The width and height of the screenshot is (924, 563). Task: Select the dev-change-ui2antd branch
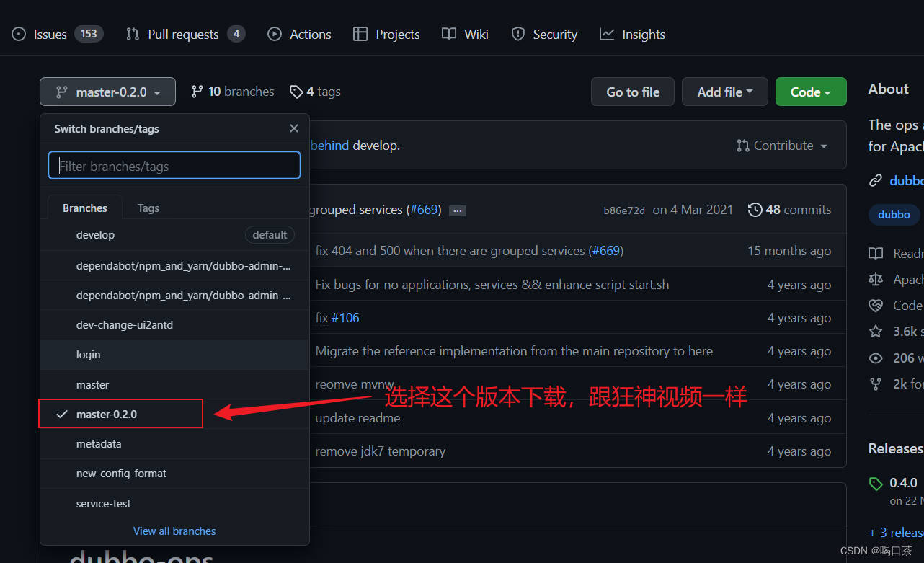174,325
